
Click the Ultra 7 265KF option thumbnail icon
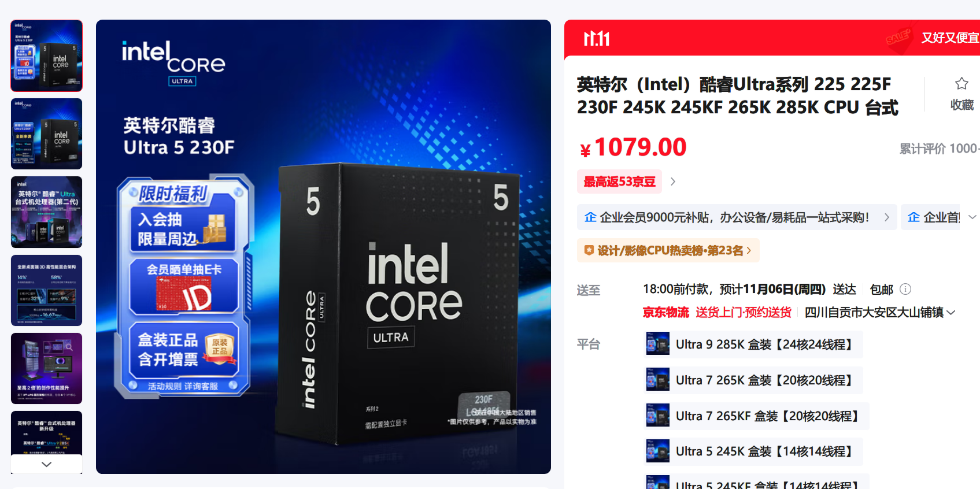658,416
